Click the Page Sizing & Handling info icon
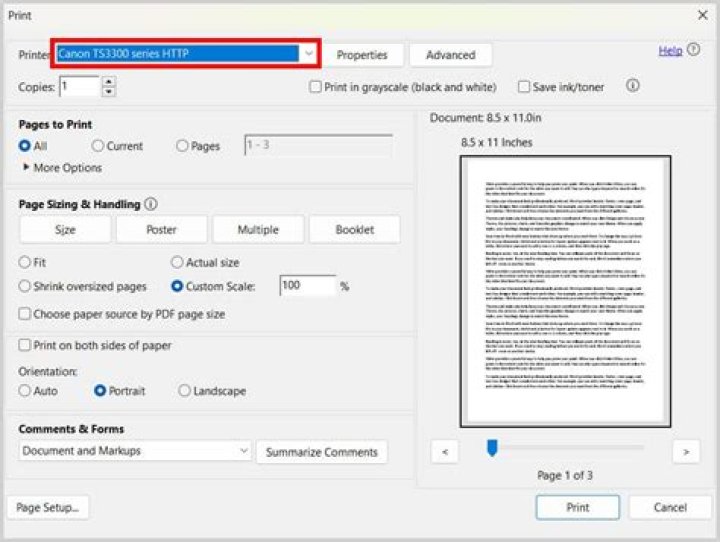720x542 pixels. tap(151, 204)
